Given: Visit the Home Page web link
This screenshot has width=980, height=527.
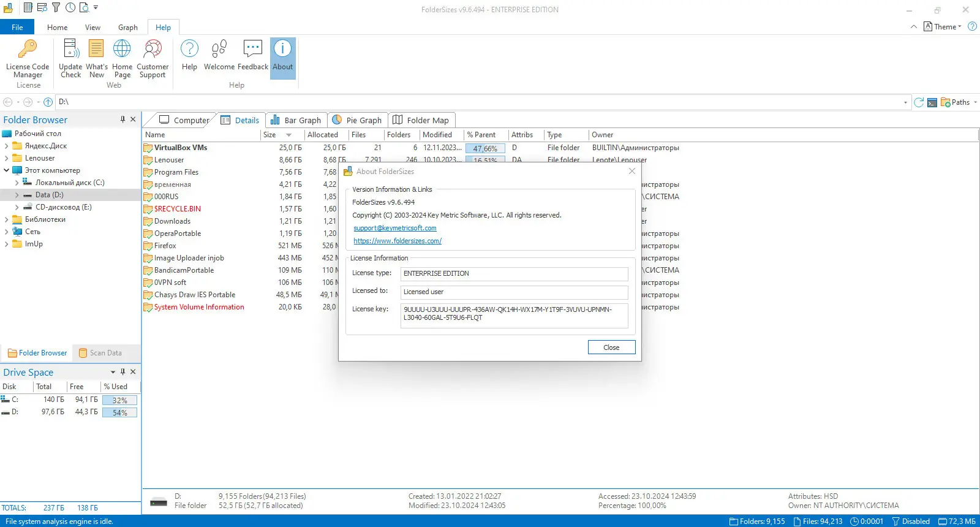Looking at the screenshot, I should point(122,59).
